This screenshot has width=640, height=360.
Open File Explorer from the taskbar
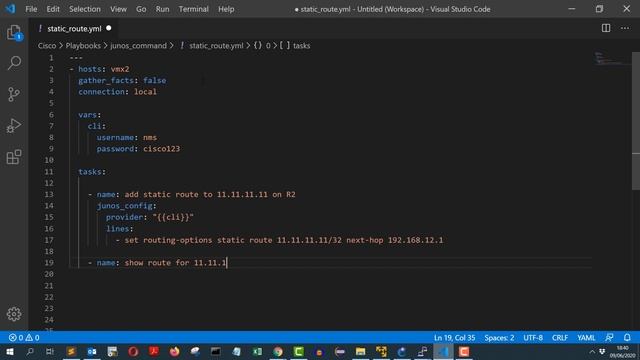(x=360, y=351)
